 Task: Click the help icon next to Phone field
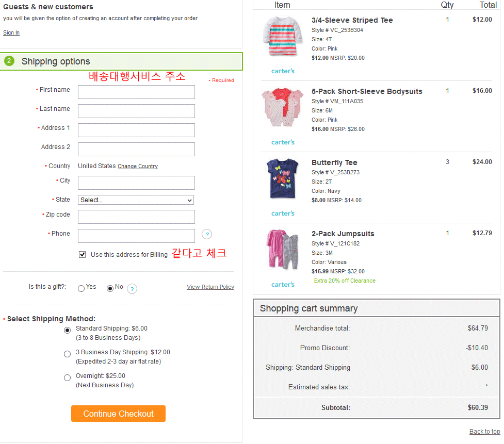[207, 235]
